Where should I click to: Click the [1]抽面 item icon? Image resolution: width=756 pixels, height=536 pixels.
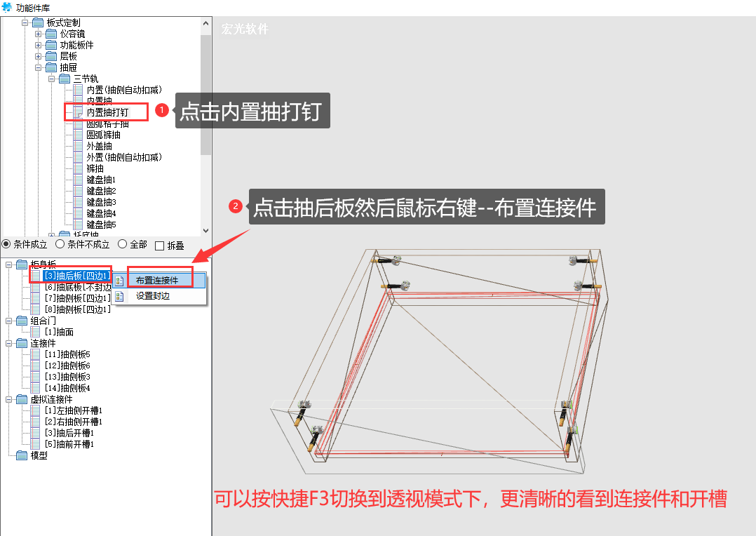(35, 332)
